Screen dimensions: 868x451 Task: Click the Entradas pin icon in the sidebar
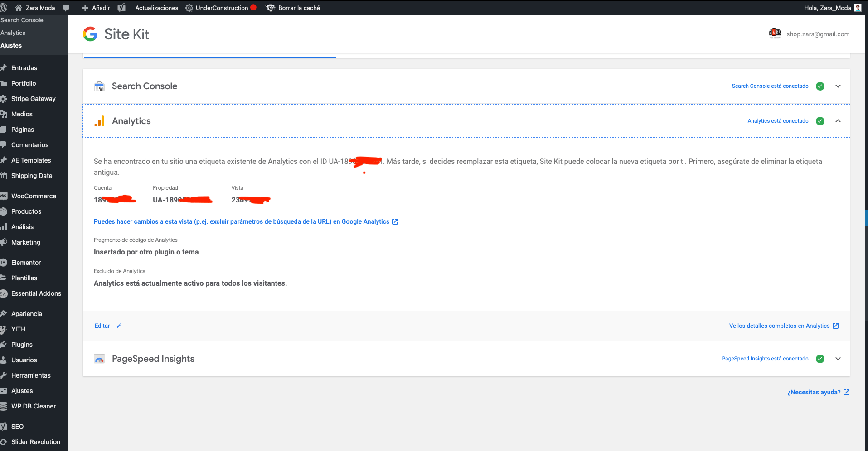point(4,68)
